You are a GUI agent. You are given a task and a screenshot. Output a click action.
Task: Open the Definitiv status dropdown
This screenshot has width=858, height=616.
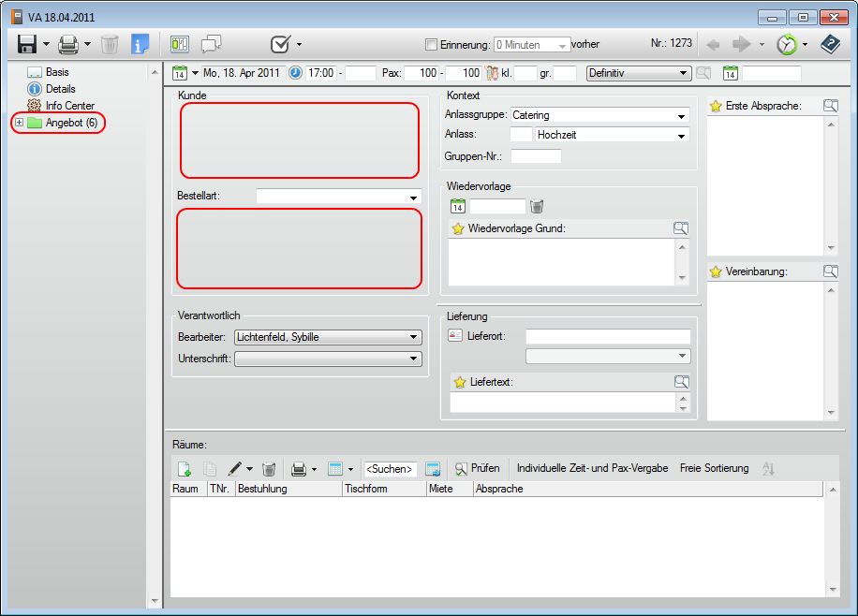pyautogui.click(x=684, y=73)
